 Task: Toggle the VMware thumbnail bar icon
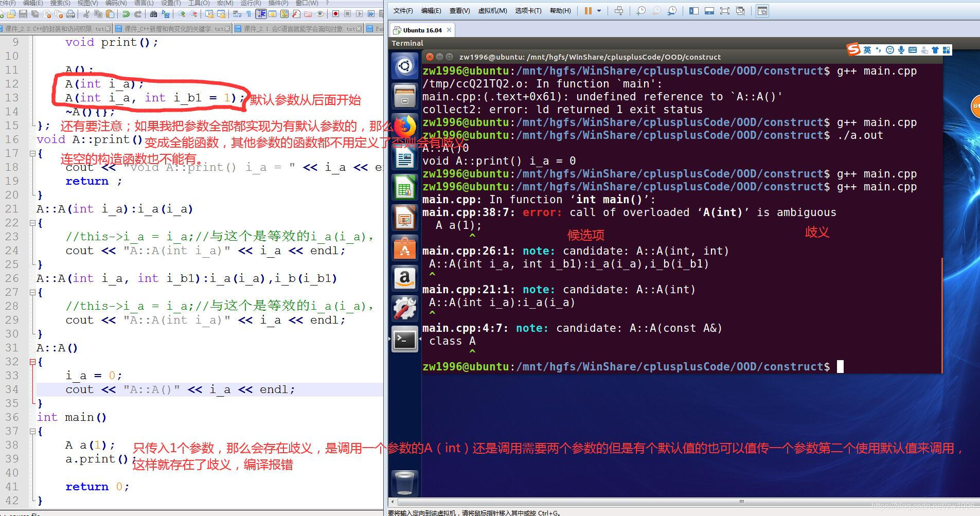(709, 10)
